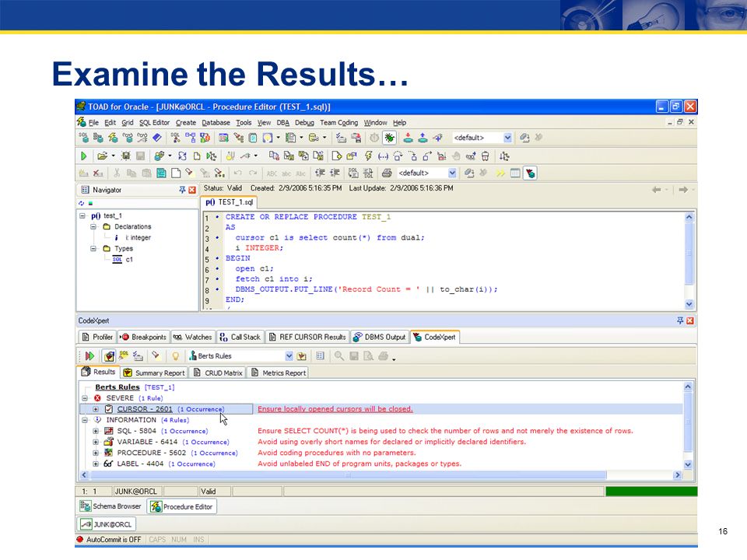The width and height of the screenshot is (747, 560).
Task: Expand the CURSOR - 2601 result row
Action: pos(96,409)
